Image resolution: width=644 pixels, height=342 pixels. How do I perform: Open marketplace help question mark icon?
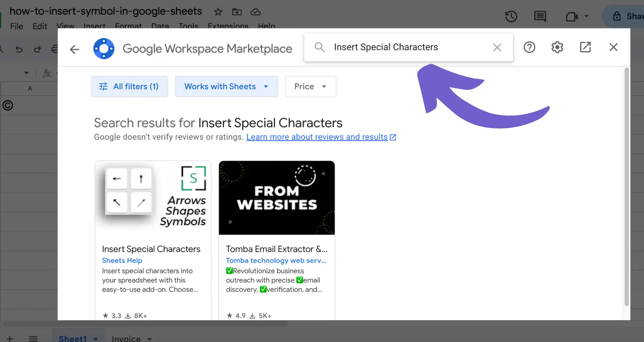(x=529, y=47)
